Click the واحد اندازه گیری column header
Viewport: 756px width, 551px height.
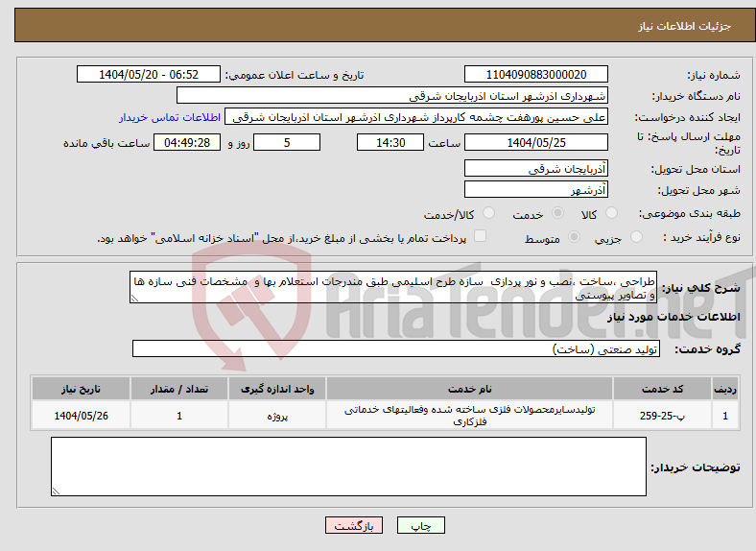tap(277, 389)
